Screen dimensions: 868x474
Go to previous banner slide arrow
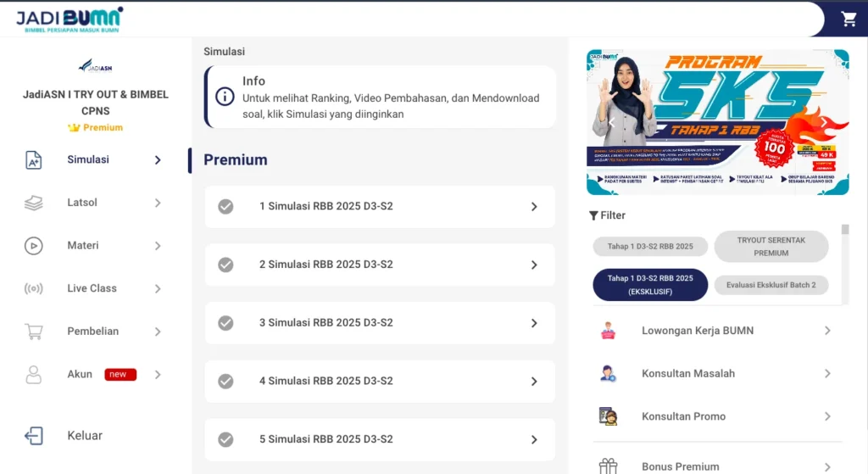[612, 122]
